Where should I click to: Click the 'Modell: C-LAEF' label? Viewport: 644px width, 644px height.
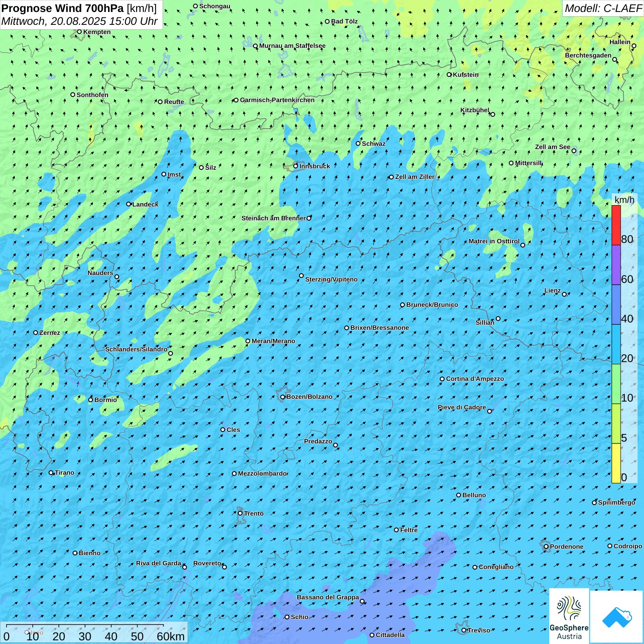tap(603, 8)
